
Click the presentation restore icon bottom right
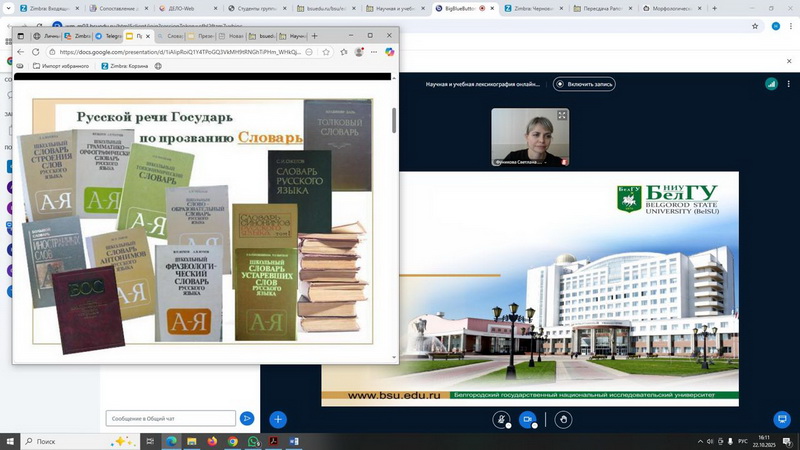pyautogui.click(x=783, y=420)
